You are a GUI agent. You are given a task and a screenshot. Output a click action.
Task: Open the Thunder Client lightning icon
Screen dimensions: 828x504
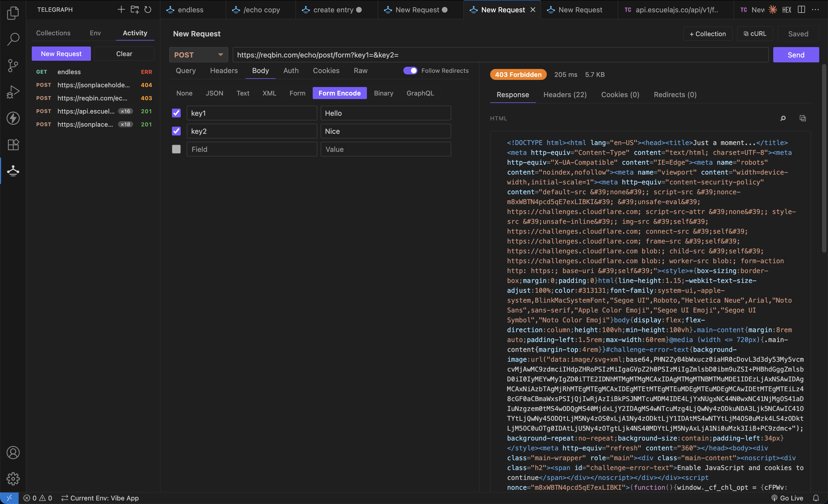pos(13,118)
